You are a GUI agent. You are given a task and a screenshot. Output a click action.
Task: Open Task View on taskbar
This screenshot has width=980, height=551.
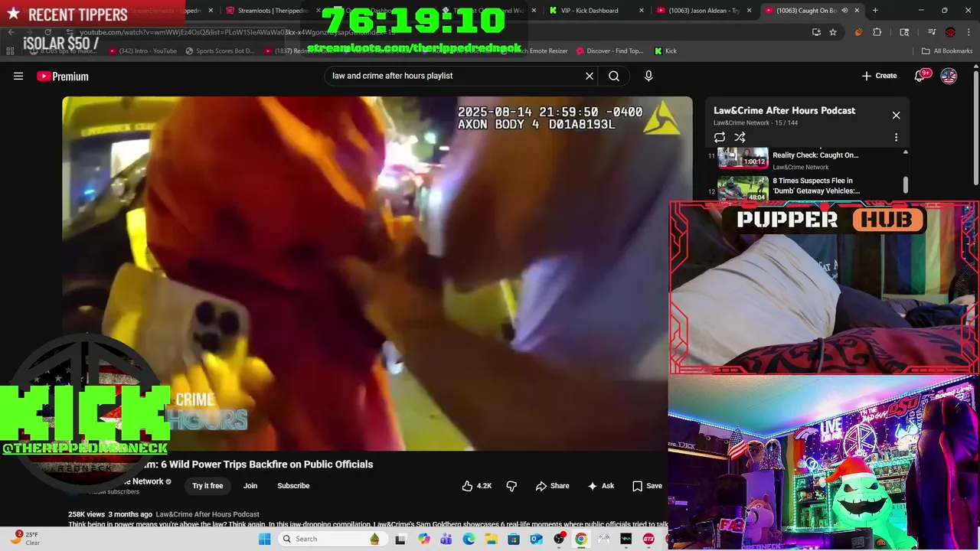(x=400, y=539)
